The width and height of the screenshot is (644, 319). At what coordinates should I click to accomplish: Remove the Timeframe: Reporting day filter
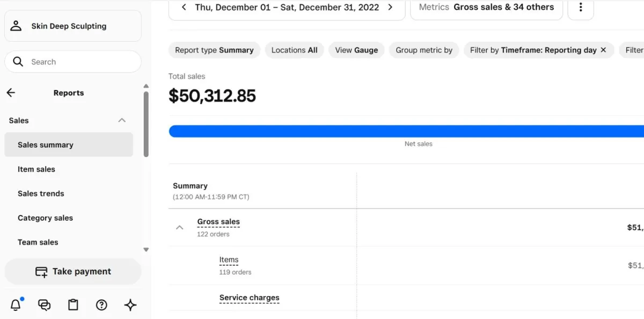click(x=603, y=50)
